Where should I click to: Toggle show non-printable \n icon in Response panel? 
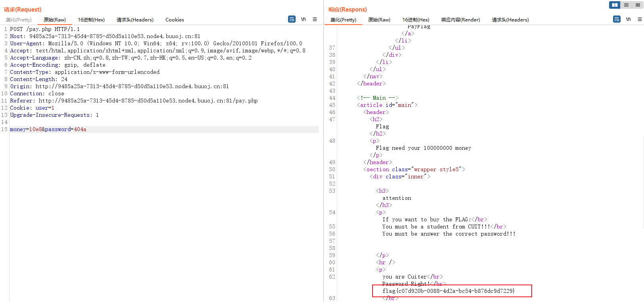tap(629, 19)
